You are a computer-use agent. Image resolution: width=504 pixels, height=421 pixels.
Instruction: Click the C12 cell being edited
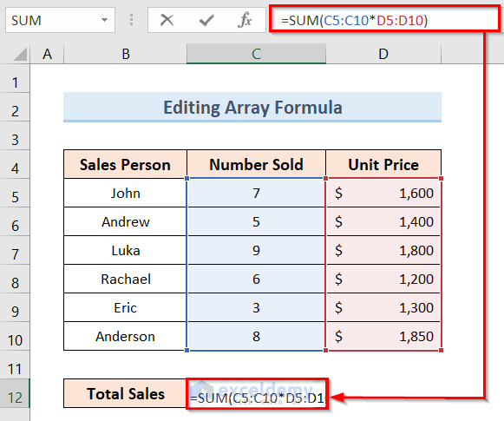[257, 394]
